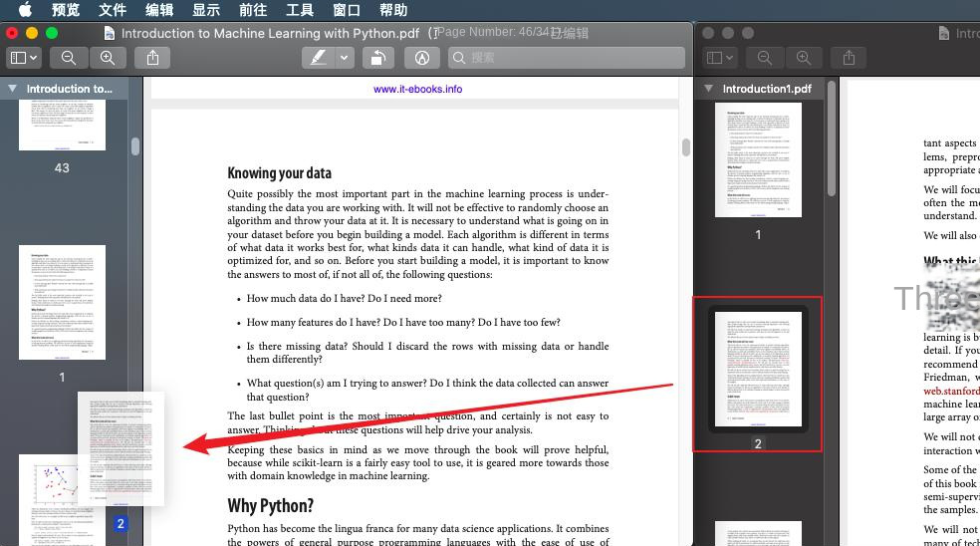Share Introduction1.pdf using share icon
This screenshot has height=546, width=980.
(849, 58)
